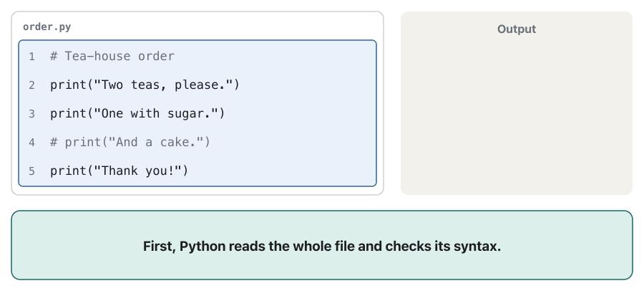Click the print "Thank you!" line
The height and width of the screenshot is (301, 644).
(119, 171)
